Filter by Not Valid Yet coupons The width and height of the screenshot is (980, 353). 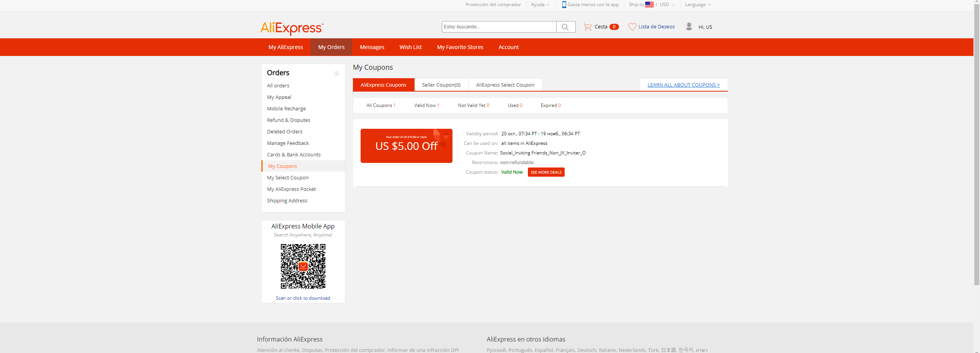coord(474,105)
